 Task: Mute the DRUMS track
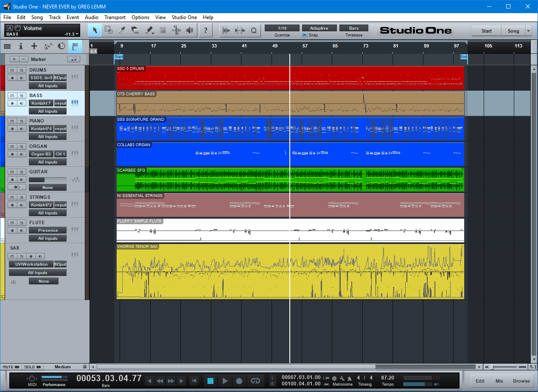point(12,70)
